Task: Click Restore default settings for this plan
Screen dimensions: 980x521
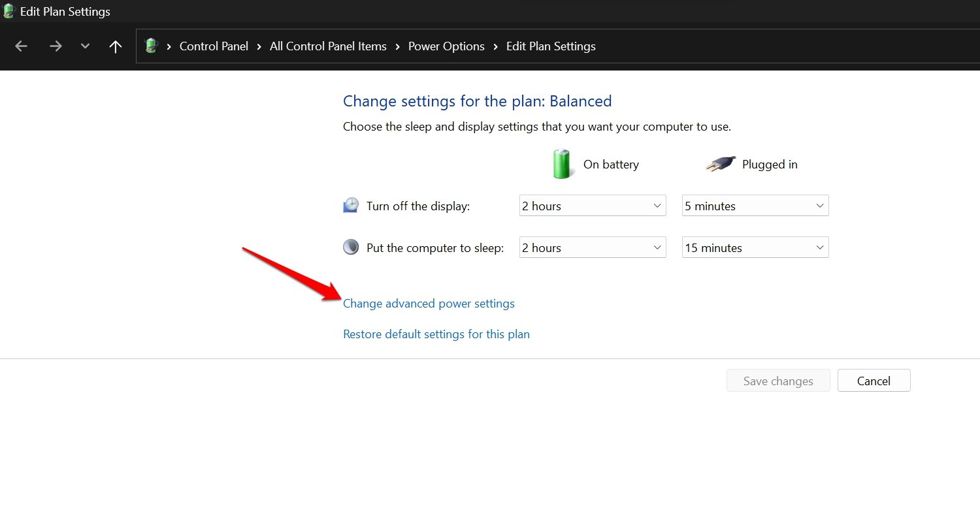Action: click(x=436, y=334)
